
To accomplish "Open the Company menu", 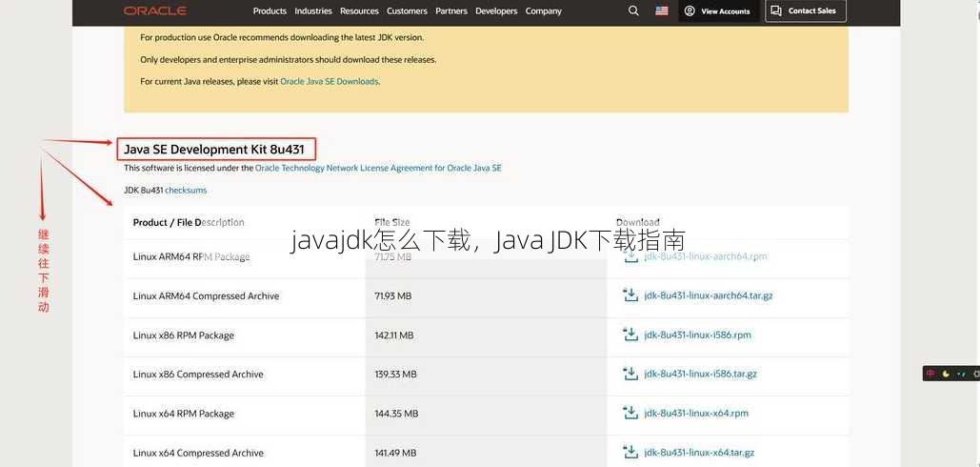I will coord(543,11).
